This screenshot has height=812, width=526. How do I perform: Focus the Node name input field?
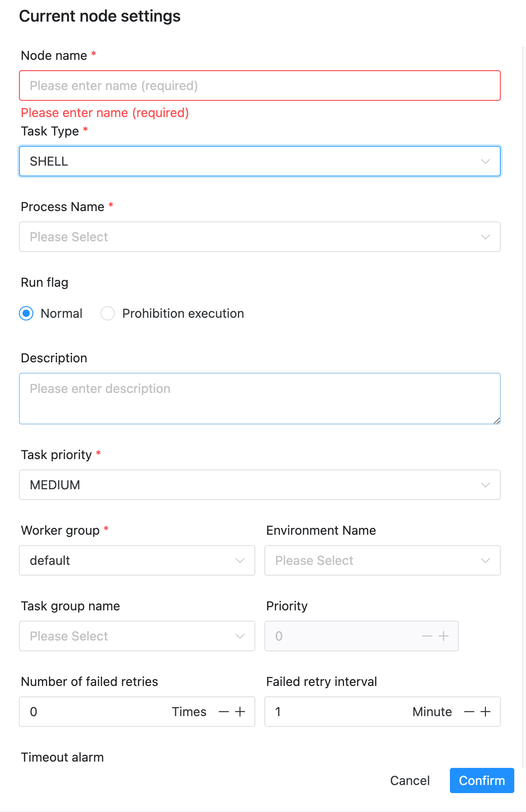(260, 85)
